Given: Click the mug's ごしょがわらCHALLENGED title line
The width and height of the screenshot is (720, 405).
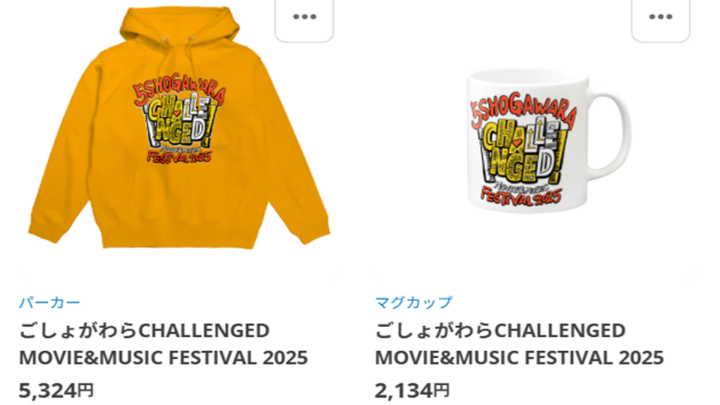Looking at the screenshot, I should (501, 331).
